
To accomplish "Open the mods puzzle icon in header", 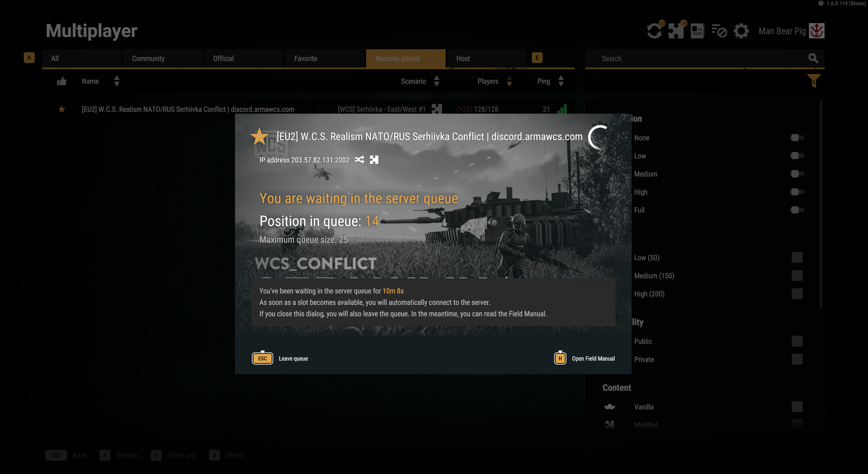I will coord(676,31).
